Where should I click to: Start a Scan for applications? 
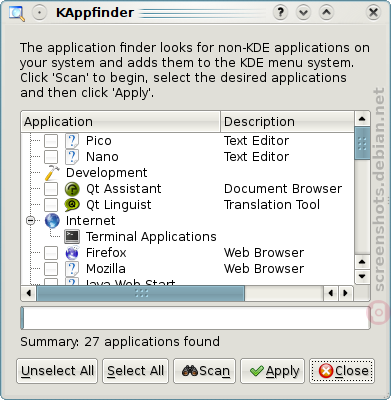point(205,371)
